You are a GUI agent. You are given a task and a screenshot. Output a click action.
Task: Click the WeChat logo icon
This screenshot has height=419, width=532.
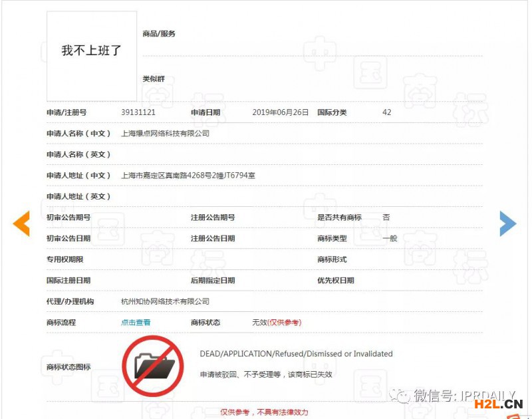(x=402, y=396)
